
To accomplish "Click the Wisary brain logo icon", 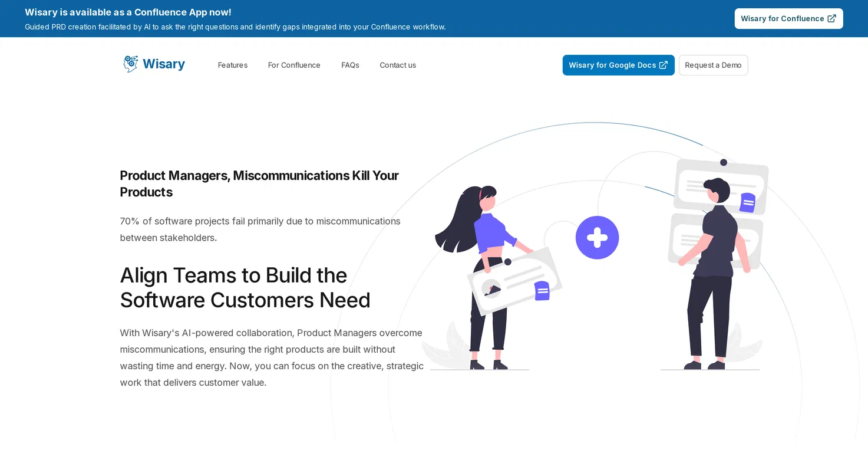I will pyautogui.click(x=130, y=64).
